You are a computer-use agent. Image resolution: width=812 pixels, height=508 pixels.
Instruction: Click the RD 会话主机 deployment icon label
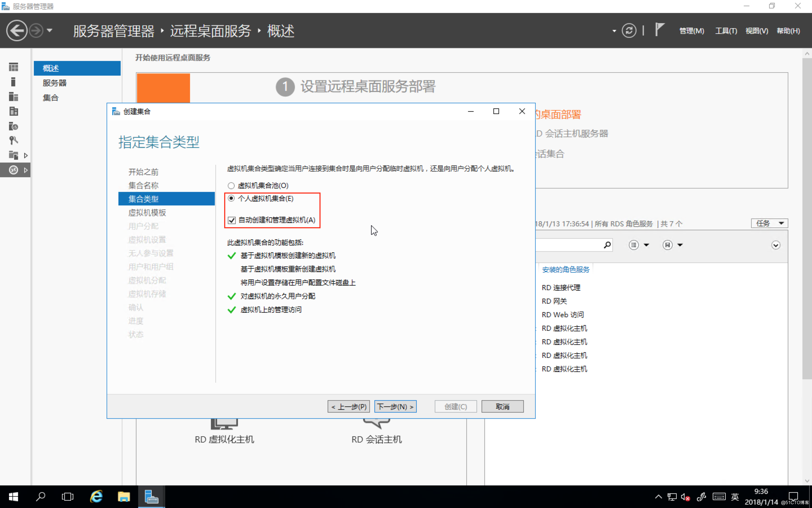(376, 439)
